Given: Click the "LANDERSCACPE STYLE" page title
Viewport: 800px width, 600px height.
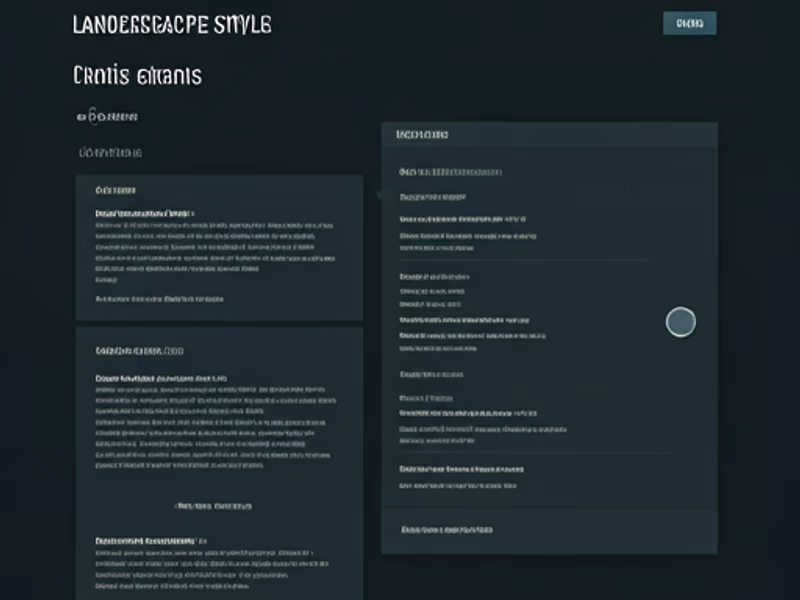Looking at the screenshot, I should click(x=171, y=24).
